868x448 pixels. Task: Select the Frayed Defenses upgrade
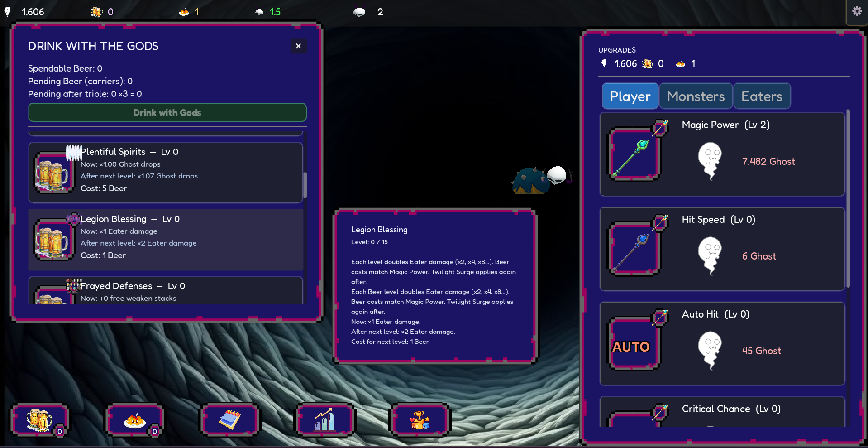click(x=166, y=290)
